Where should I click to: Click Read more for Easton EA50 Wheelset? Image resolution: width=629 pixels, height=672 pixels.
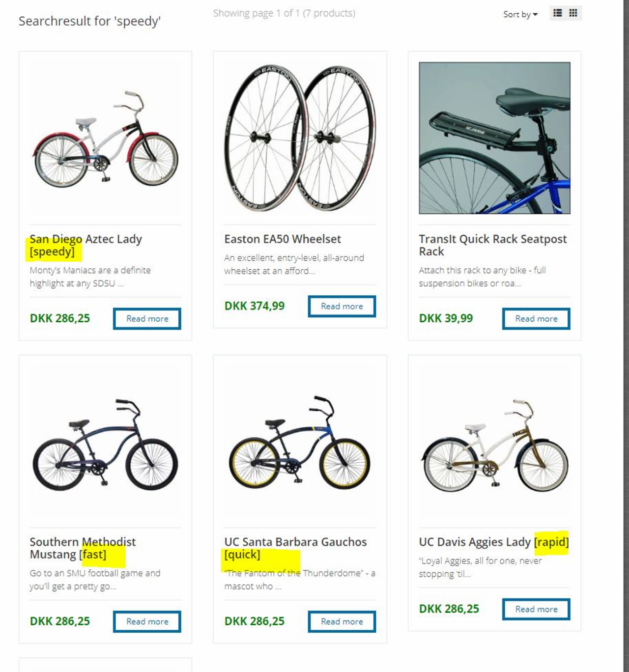pyautogui.click(x=342, y=307)
